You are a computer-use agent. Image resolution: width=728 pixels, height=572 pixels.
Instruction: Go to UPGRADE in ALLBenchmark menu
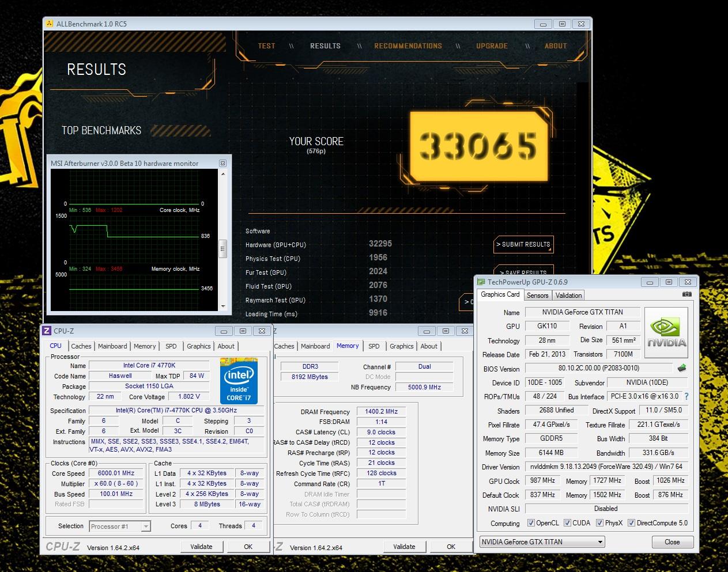pos(492,46)
